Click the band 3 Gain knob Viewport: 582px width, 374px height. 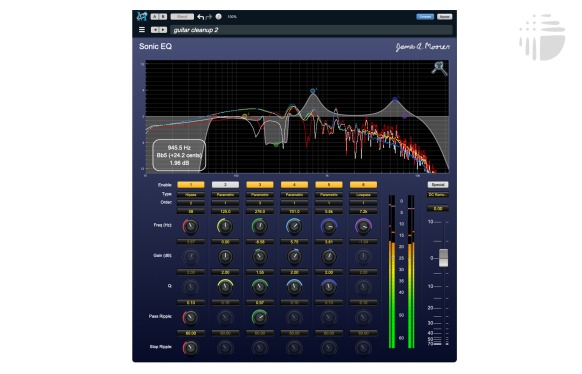pos(259,257)
